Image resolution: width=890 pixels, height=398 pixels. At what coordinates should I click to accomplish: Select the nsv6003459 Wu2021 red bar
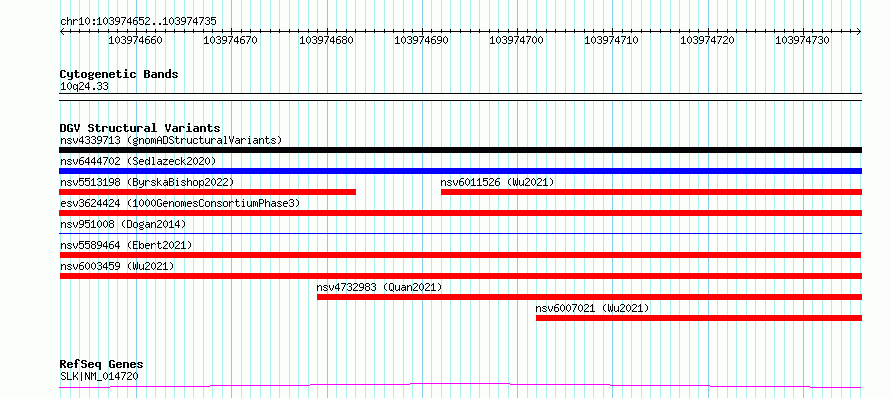[x=460, y=276]
